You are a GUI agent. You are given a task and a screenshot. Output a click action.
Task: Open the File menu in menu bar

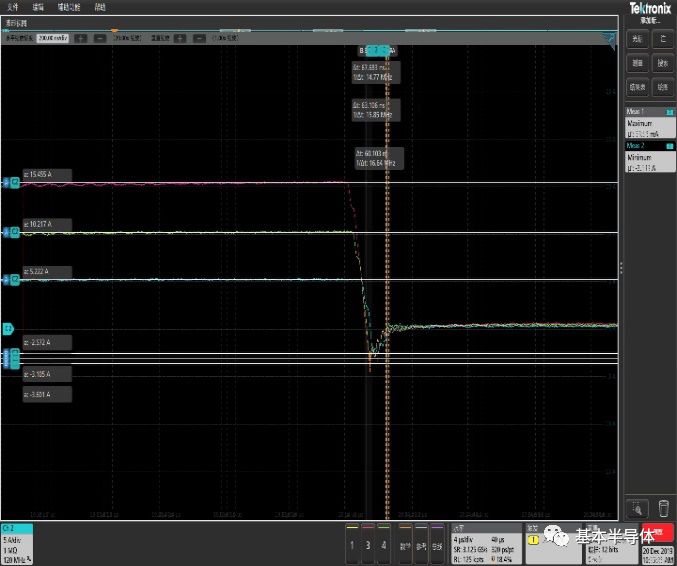tap(12, 6)
